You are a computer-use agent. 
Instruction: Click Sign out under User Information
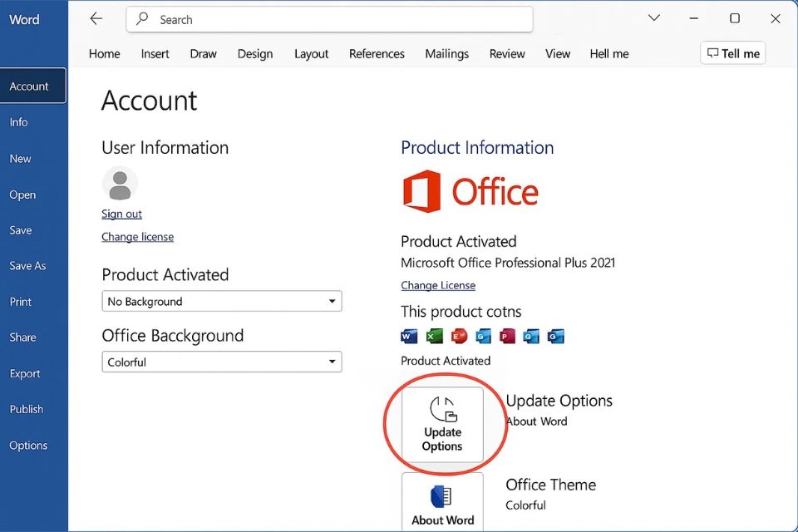pos(121,214)
